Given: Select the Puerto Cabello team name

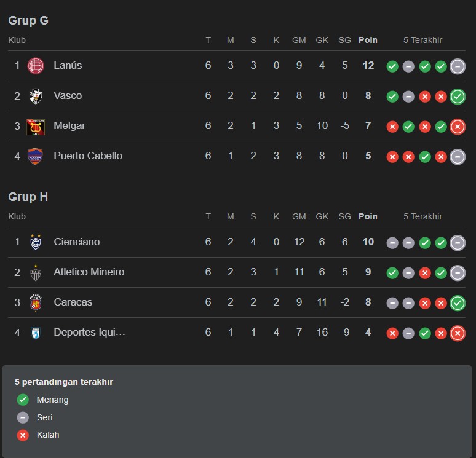Looking at the screenshot, I should click(88, 156).
